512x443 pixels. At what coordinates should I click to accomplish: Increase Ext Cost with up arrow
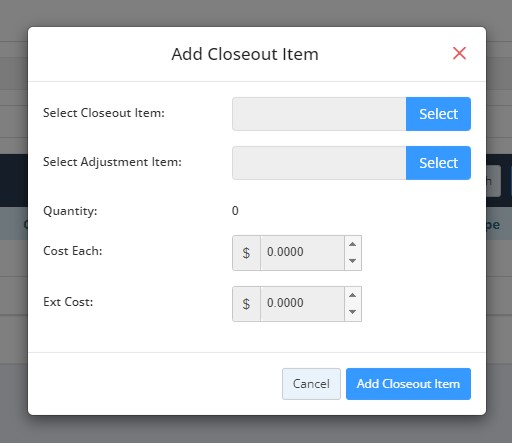352,295
